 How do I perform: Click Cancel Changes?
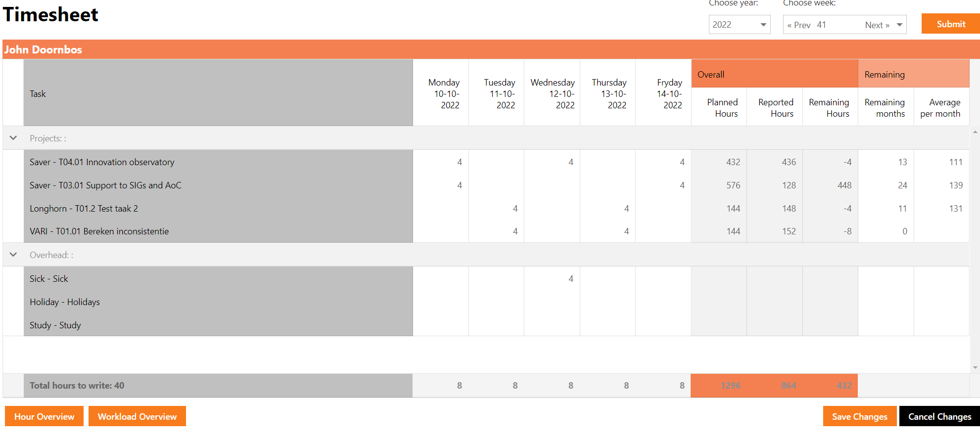939,416
